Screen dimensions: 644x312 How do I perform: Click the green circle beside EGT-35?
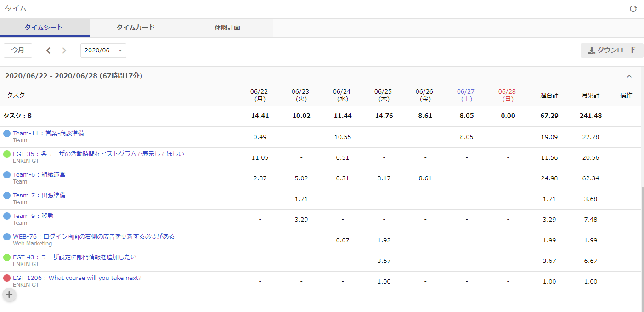coord(7,154)
